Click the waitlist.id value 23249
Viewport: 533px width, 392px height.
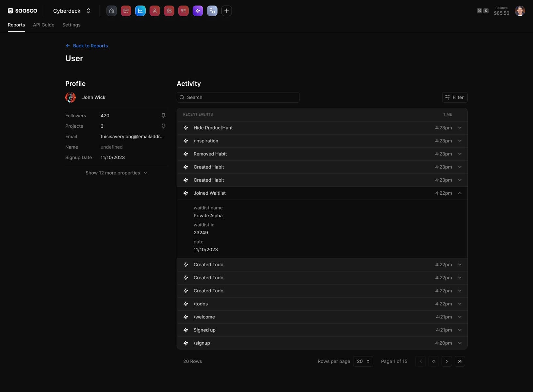click(x=201, y=233)
